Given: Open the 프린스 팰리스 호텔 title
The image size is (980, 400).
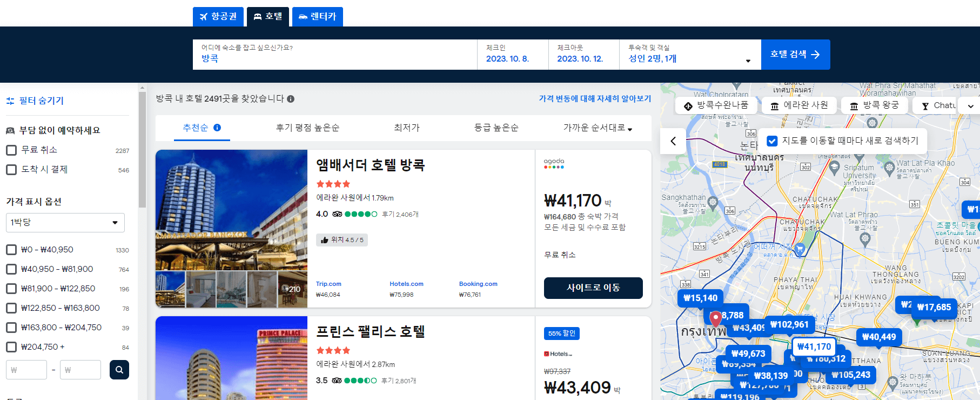Looking at the screenshot, I should 371,331.
